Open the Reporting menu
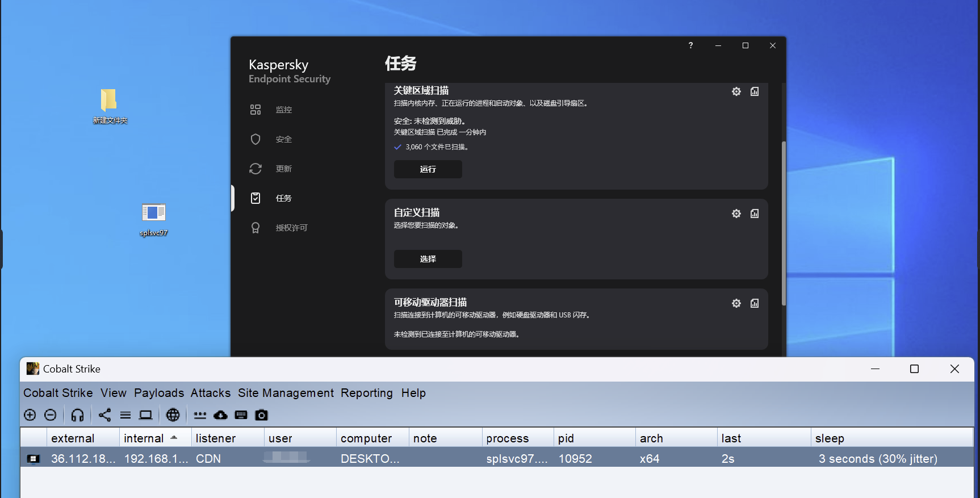The width and height of the screenshot is (980, 498). (367, 393)
